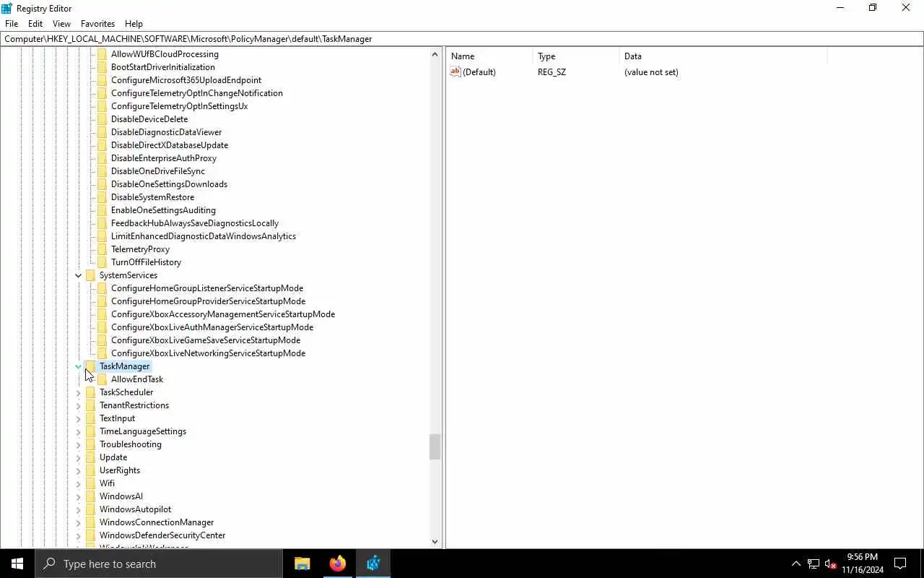Click the Name column header
Viewport: 924px width, 578px height.
point(489,56)
